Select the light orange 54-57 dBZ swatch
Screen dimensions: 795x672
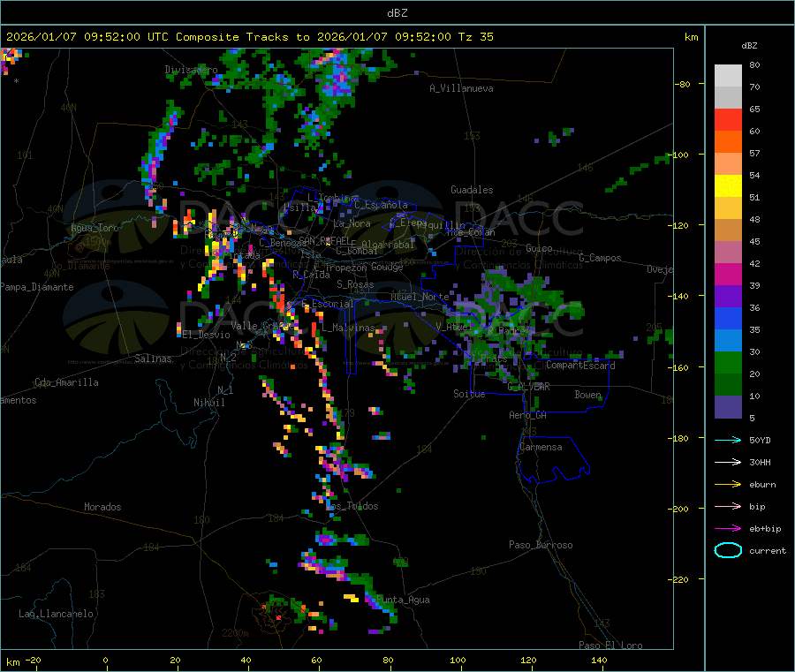tap(728, 164)
